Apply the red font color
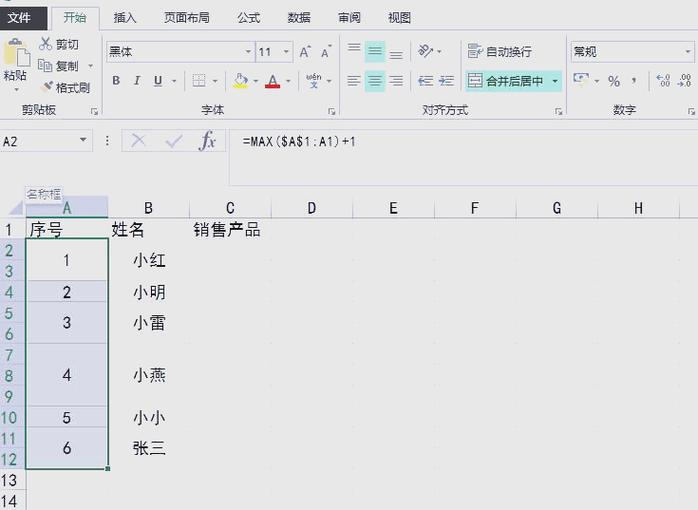Image resolution: width=698 pixels, height=510 pixels. 272,81
